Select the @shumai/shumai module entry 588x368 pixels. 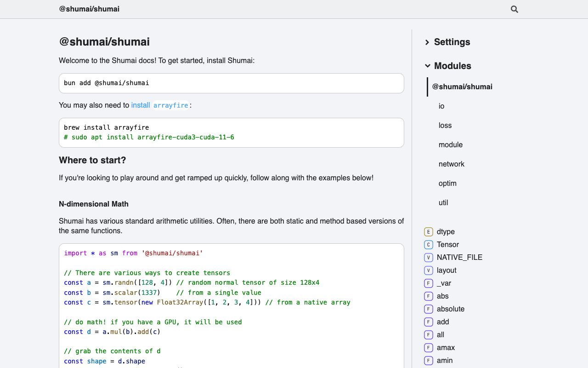pyautogui.click(x=462, y=86)
